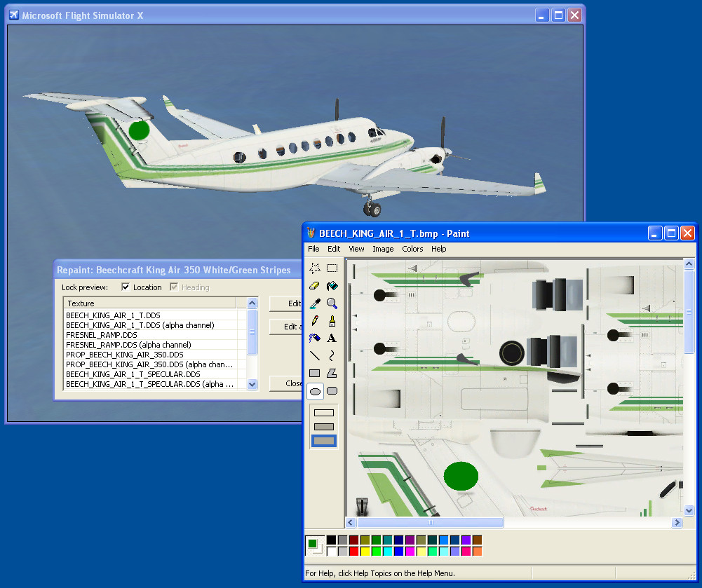Pick the yellow color swatch
Image resolution: width=702 pixels, height=588 pixels.
click(x=365, y=552)
